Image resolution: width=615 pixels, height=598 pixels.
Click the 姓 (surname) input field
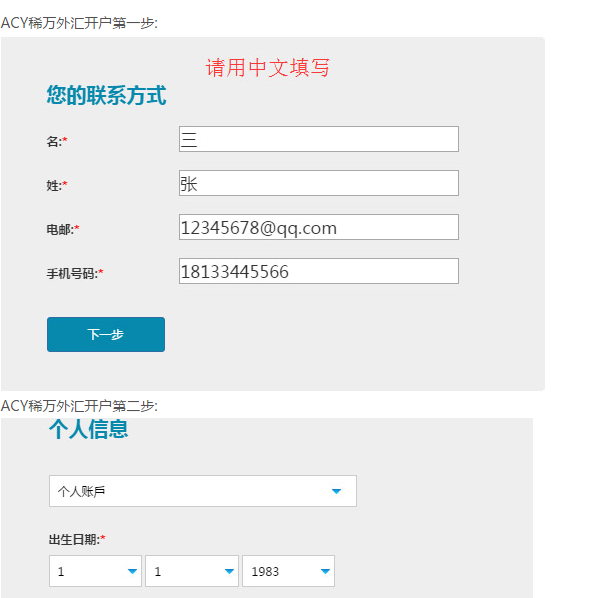click(x=318, y=183)
